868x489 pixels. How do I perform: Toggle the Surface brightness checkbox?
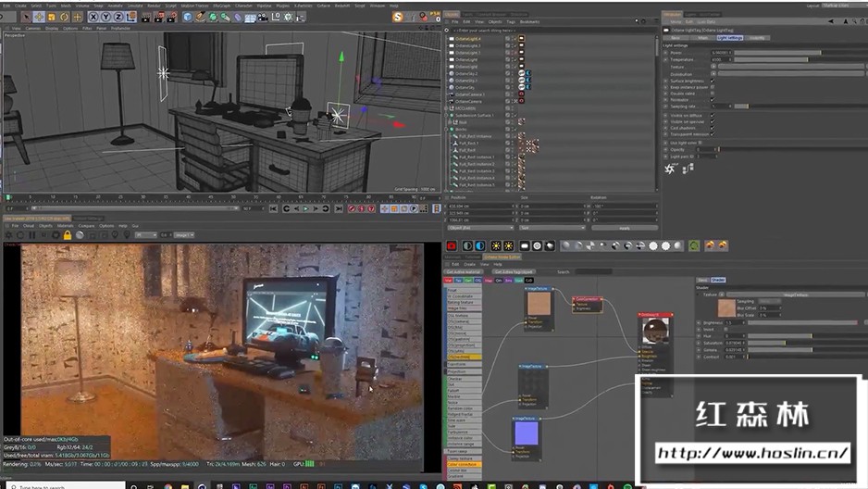712,81
